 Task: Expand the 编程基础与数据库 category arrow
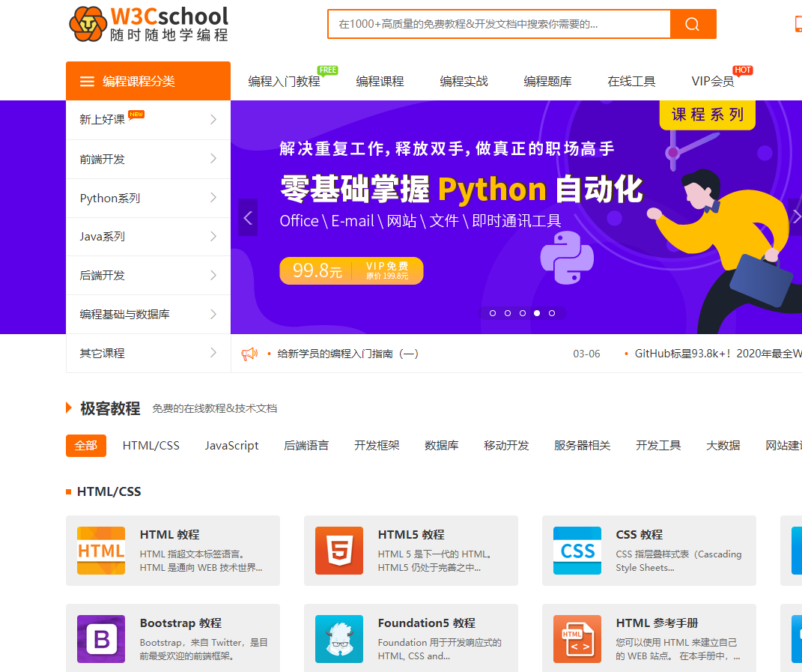(x=213, y=314)
